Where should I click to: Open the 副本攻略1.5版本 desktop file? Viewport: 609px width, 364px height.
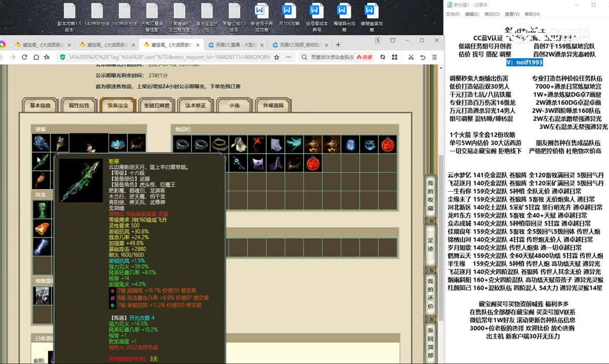69,18
